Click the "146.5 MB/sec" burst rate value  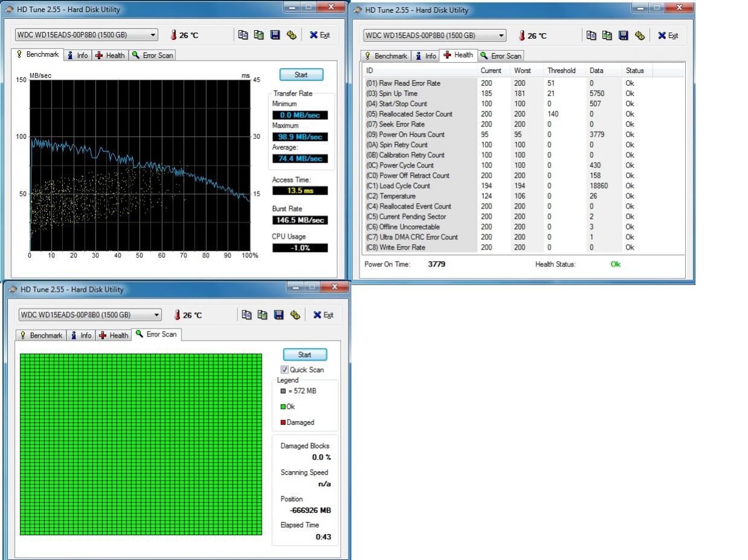point(300,220)
